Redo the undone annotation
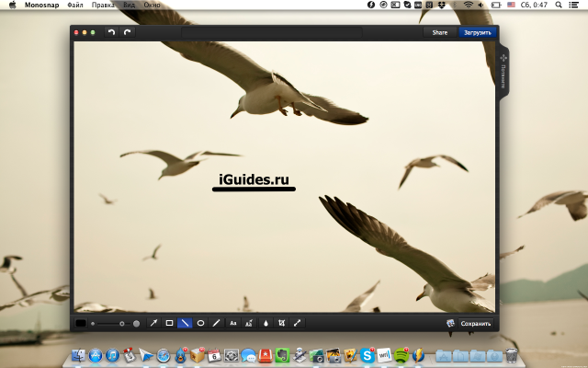This screenshot has width=588, height=368. [128, 32]
